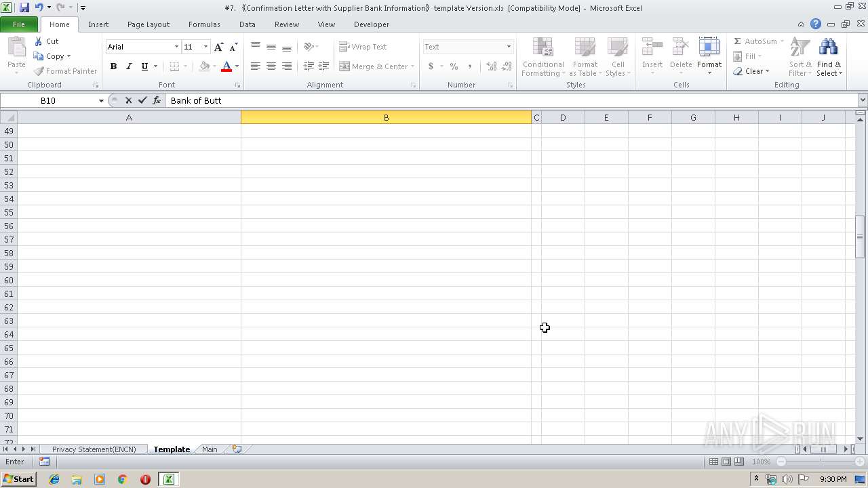This screenshot has height=488, width=868.
Task: Switch to the Developer ribbon tab
Action: pos(372,24)
